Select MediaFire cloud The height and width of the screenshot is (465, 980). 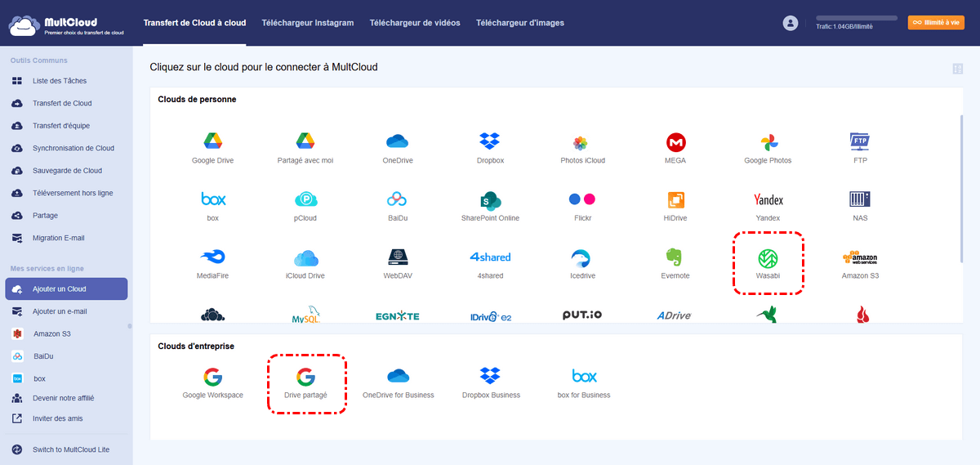click(212, 263)
